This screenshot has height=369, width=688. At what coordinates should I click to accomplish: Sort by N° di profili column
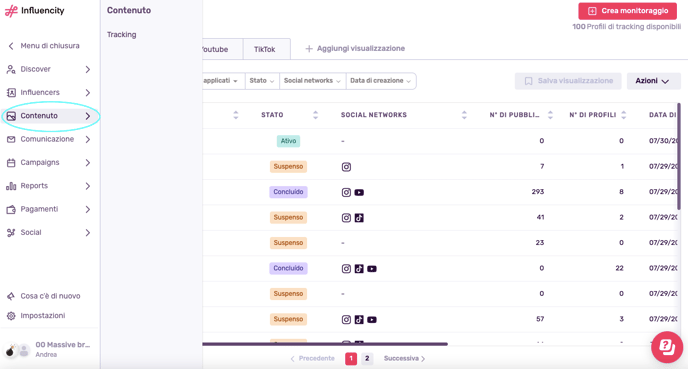tap(624, 115)
